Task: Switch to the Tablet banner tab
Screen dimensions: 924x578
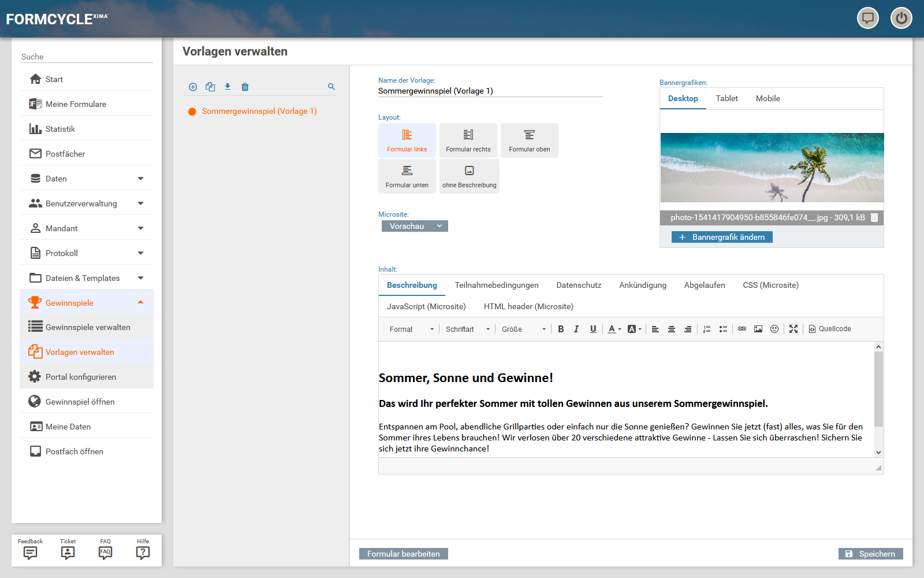Action: tap(726, 98)
